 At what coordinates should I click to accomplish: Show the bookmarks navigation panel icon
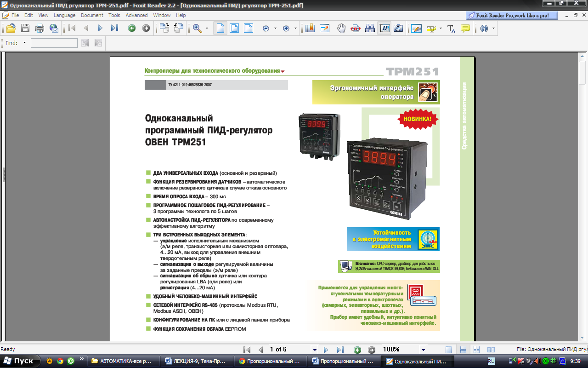[x=310, y=29]
